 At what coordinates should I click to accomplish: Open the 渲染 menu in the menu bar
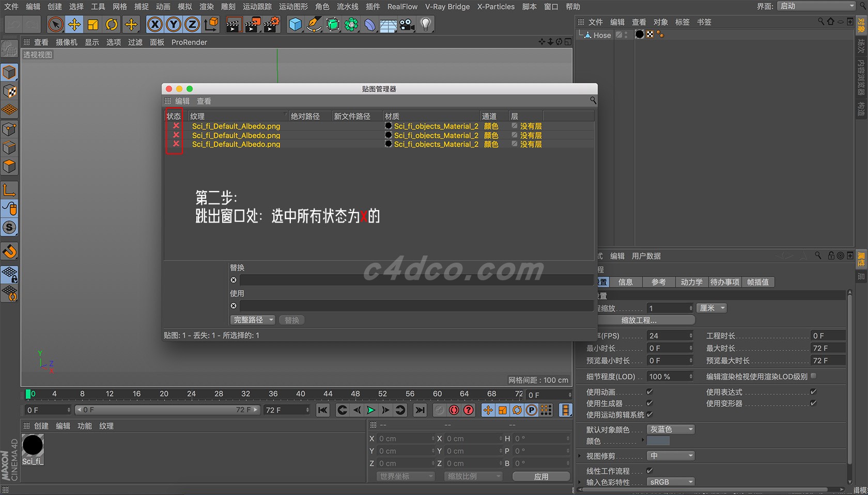207,7
